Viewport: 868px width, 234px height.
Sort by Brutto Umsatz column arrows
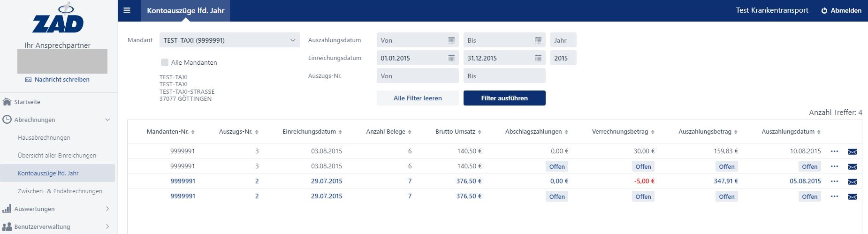pyautogui.click(x=480, y=132)
